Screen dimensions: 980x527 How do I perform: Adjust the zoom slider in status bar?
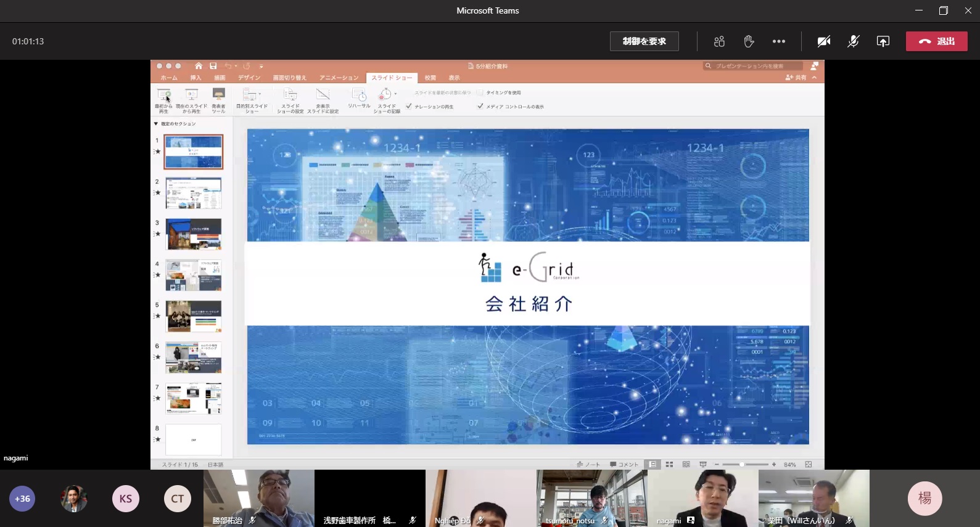coord(745,464)
